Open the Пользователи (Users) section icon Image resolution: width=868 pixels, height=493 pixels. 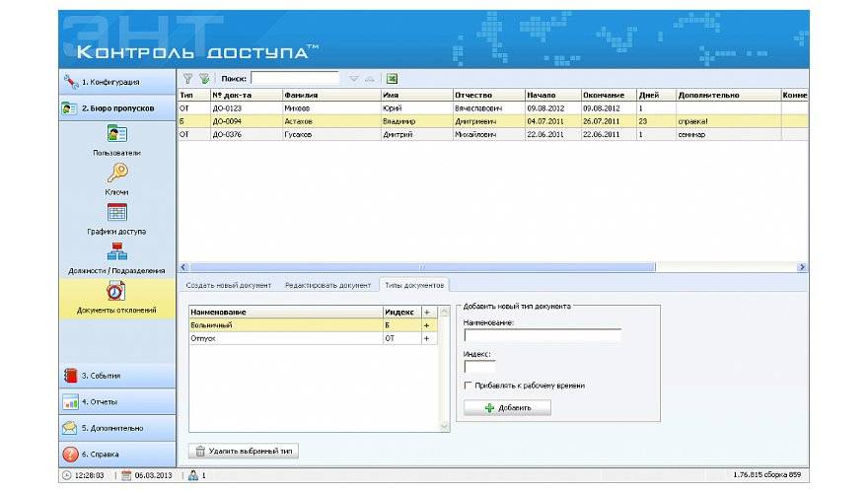pos(116,134)
